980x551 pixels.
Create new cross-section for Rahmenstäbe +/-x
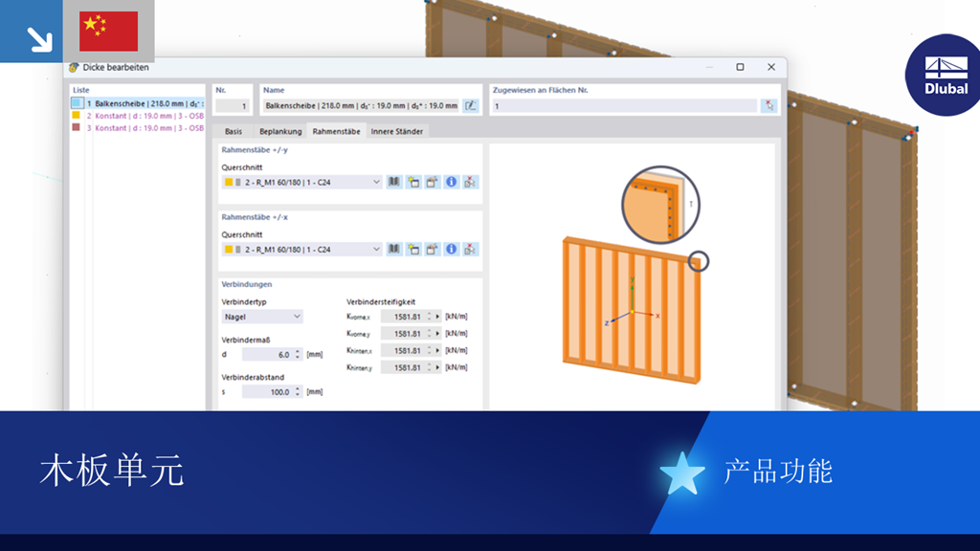click(413, 250)
